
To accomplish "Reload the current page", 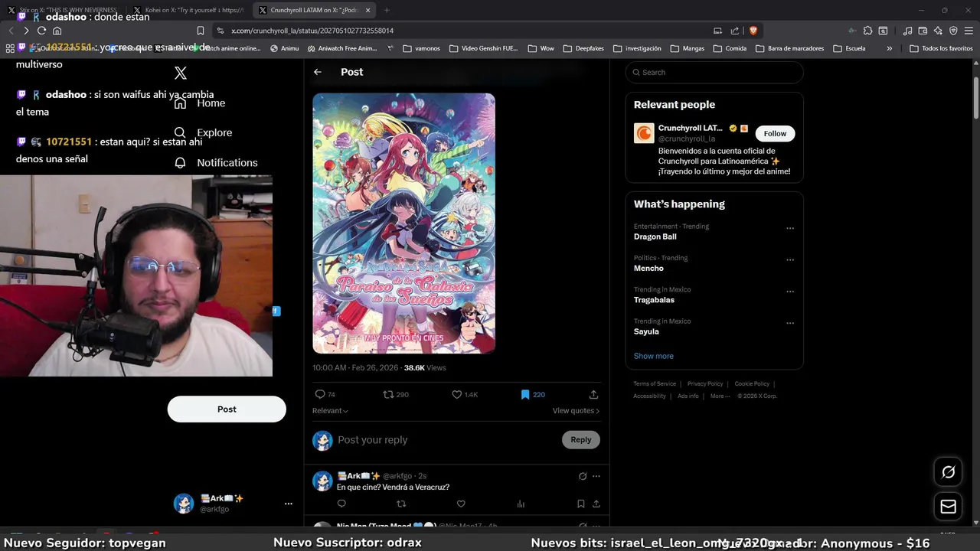I will coord(41,31).
